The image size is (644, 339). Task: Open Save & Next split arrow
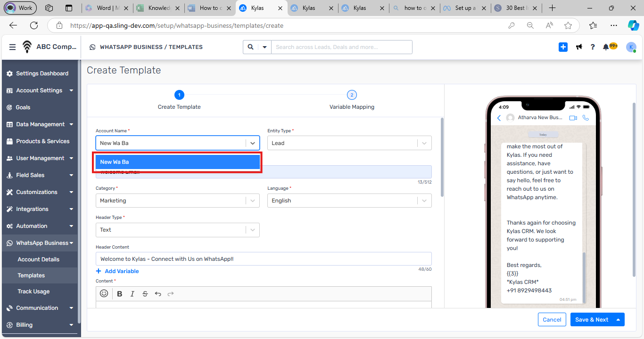[619, 319]
